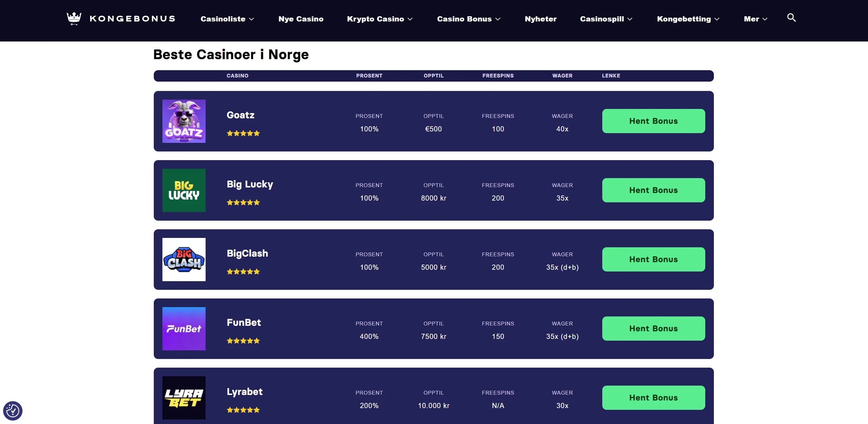Expand the Mer dropdown menu

pyautogui.click(x=755, y=19)
